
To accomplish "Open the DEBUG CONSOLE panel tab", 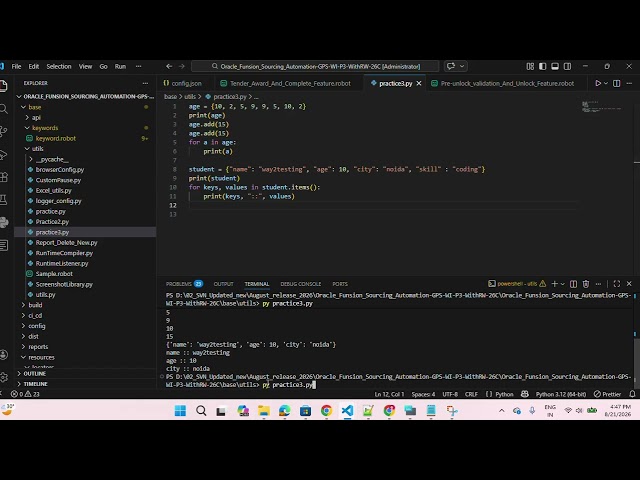I will (x=300, y=284).
